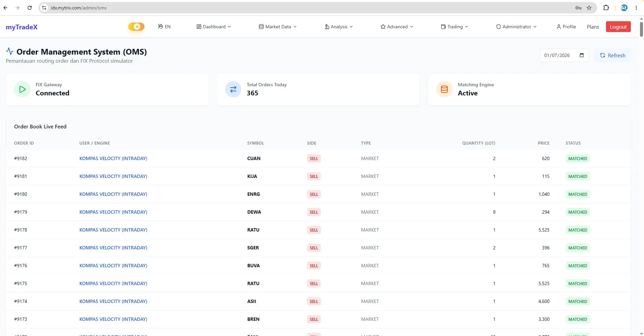The height and width of the screenshot is (336, 644).
Task: Click the FIX Gateway play icon
Action: coord(22,89)
